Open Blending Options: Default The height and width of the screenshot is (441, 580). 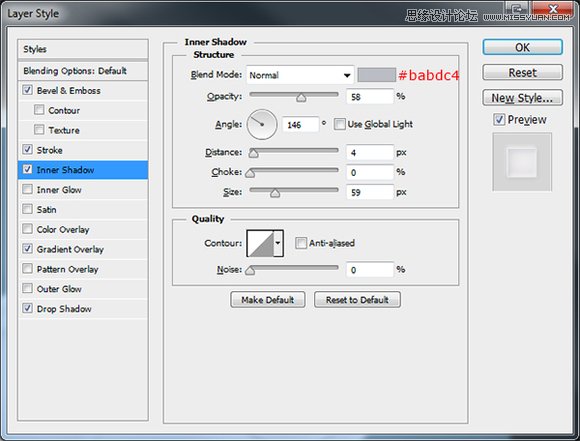(x=83, y=71)
